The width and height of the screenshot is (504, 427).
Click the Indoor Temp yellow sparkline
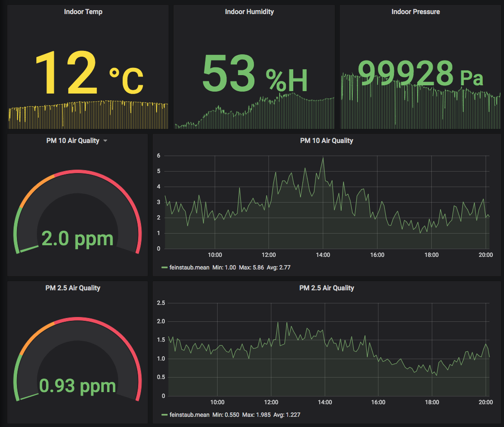(x=88, y=115)
